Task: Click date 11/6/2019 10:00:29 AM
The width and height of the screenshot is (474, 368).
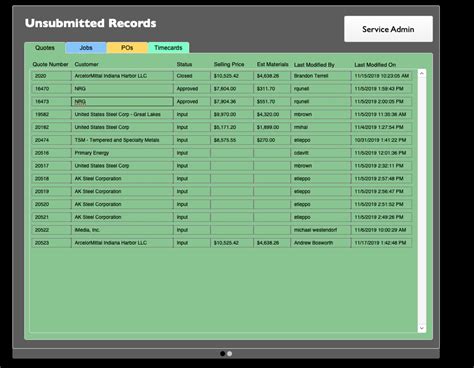Action: pyautogui.click(x=382, y=230)
